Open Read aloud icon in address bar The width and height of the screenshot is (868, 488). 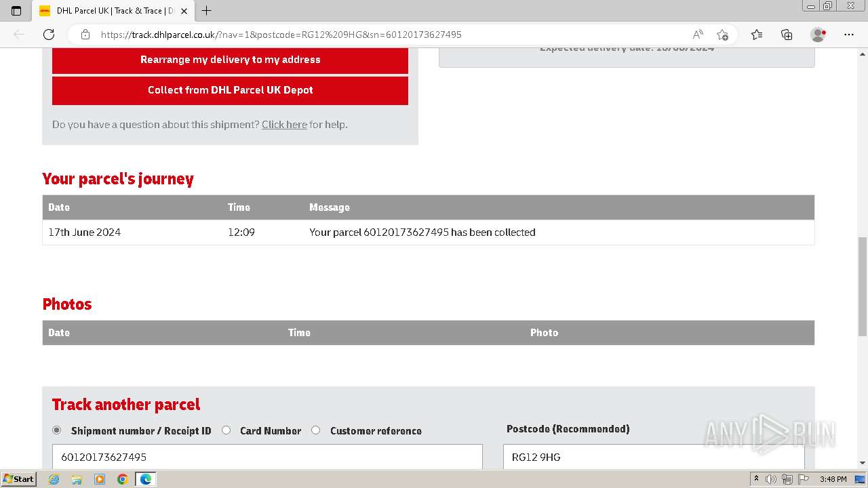pos(698,35)
